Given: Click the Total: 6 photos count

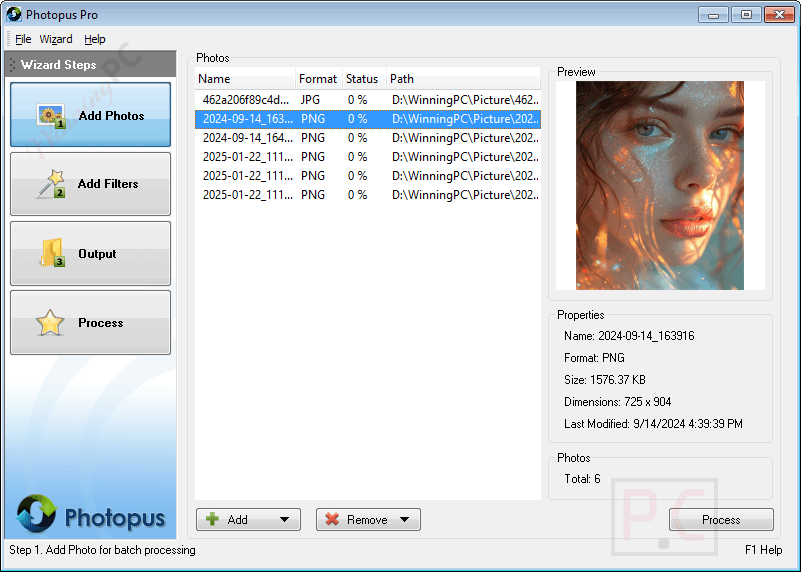Looking at the screenshot, I should point(582,479).
